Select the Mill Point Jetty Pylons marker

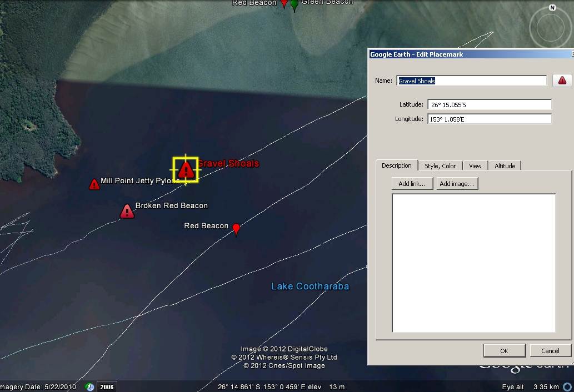click(x=94, y=184)
